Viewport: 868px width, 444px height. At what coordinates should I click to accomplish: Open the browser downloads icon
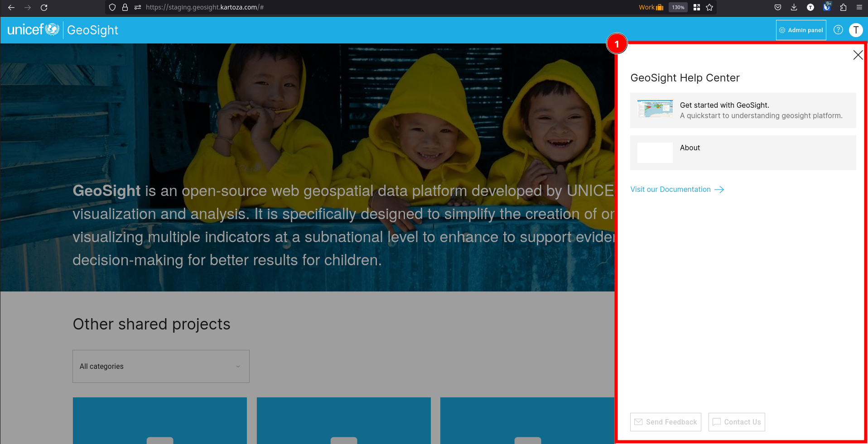coord(794,7)
